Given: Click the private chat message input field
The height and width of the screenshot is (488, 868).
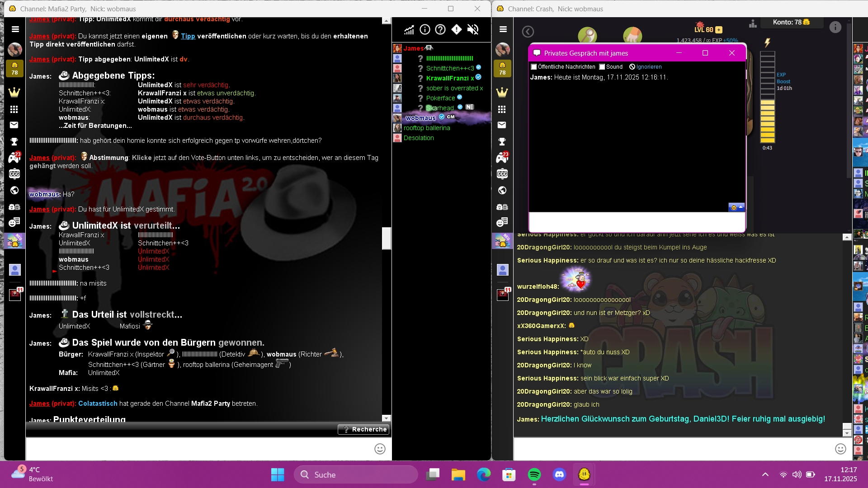Looking at the screenshot, I should click(637, 222).
